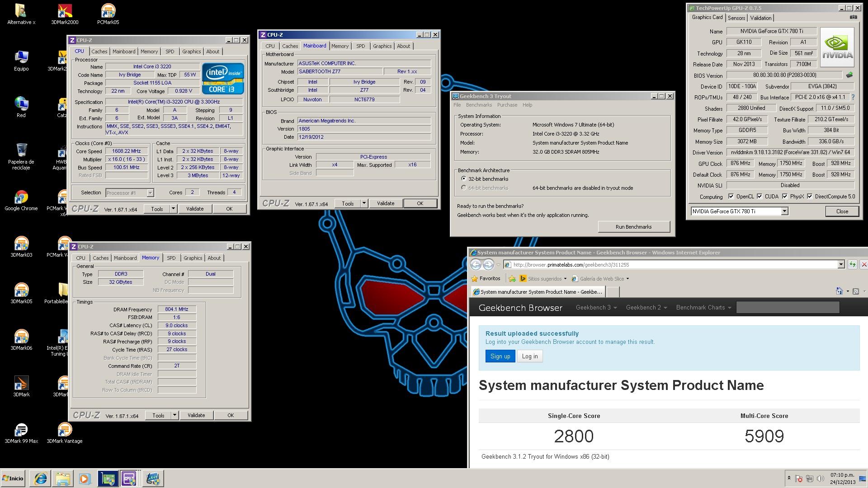Go back in Internet Explorer
The height and width of the screenshot is (488, 868).
click(476, 264)
